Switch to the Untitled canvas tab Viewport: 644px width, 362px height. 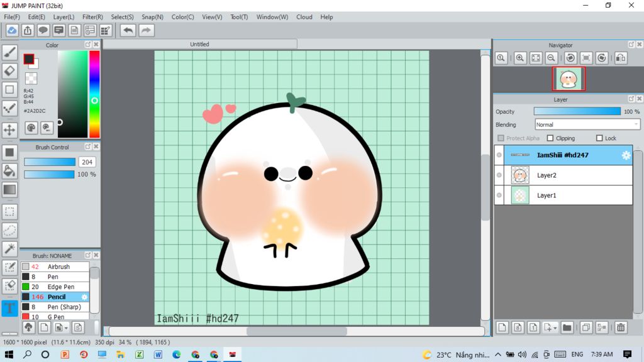(x=199, y=45)
